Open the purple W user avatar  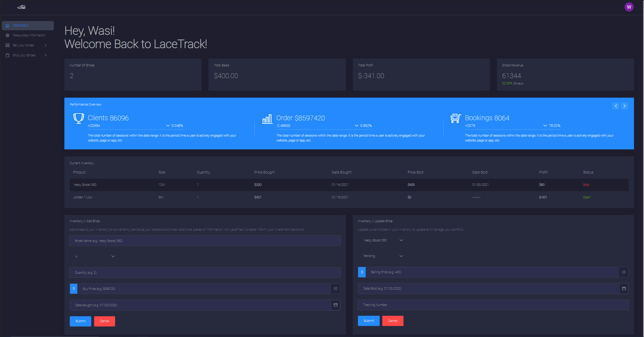(629, 7)
